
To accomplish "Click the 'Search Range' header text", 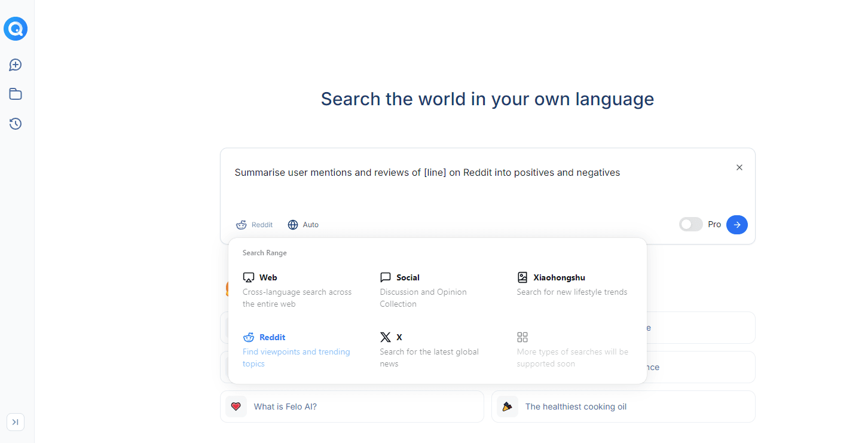I will [265, 253].
